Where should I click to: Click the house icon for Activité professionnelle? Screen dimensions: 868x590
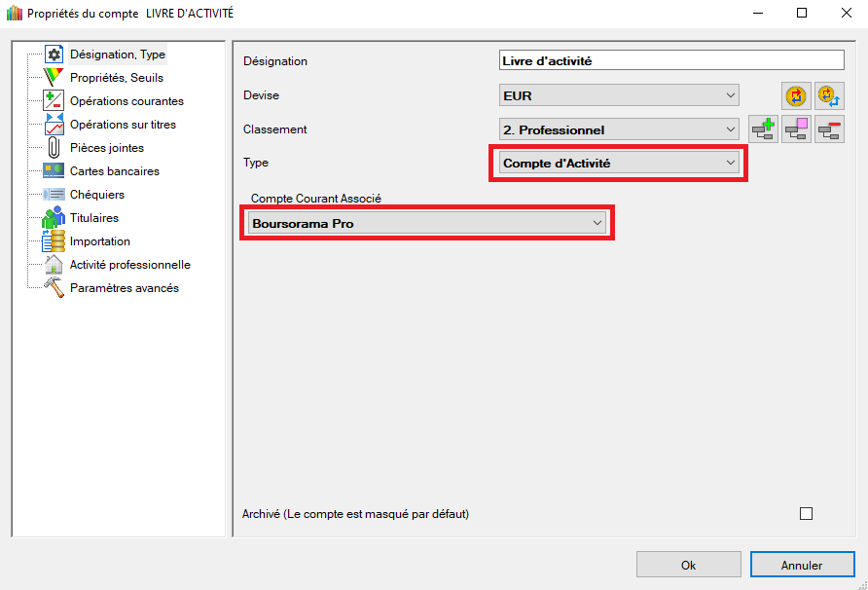coord(54,265)
